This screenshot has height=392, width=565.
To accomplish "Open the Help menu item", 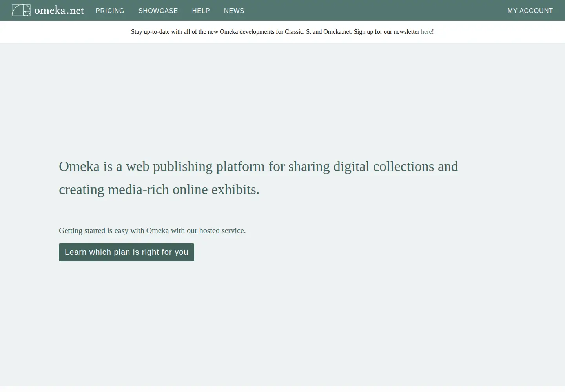I will click(x=201, y=11).
